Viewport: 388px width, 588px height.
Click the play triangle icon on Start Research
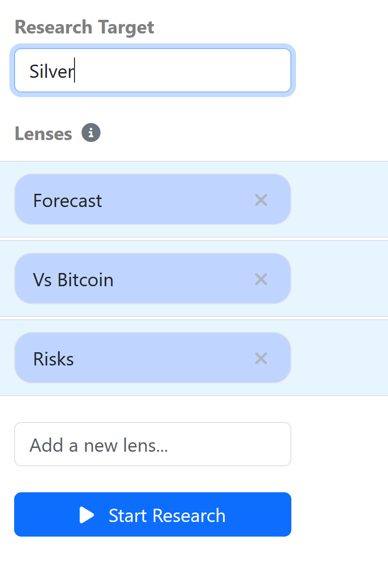[87, 515]
